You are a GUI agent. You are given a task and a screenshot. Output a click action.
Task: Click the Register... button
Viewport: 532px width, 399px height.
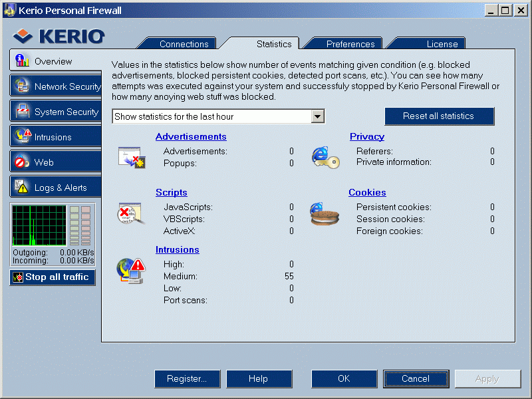pyautogui.click(x=188, y=378)
